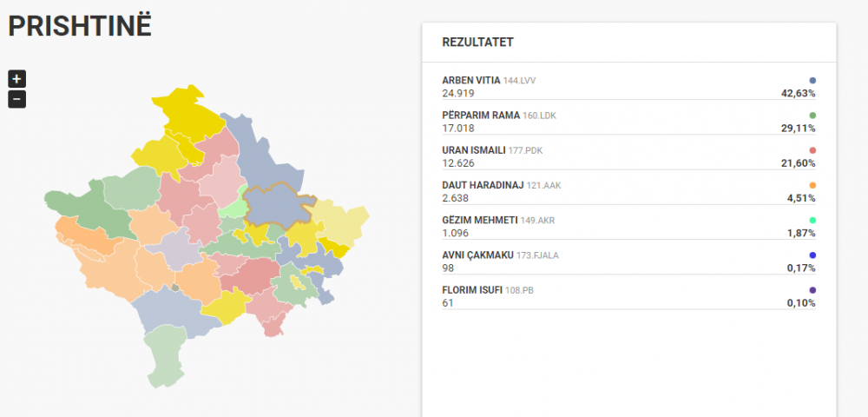Select the Arben Vitia result row
This screenshot has height=417, width=868.
coord(628,87)
